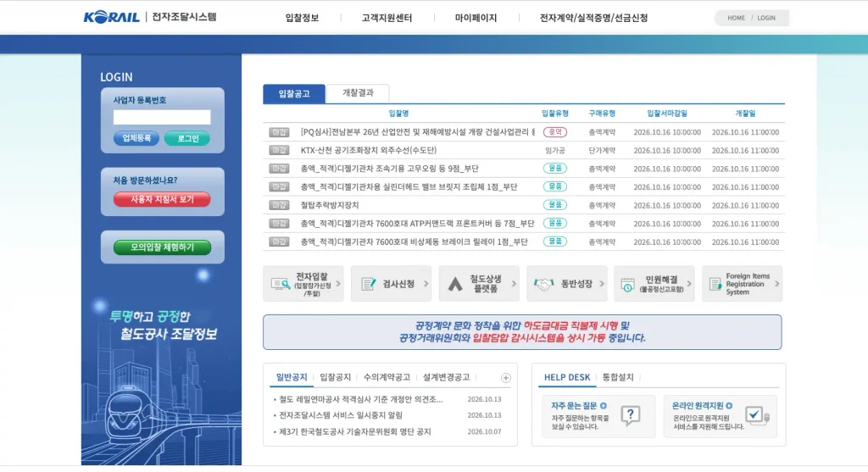This screenshot has height=472, width=868.
Task: Select the 통합설치 tab
Action: tap(618, 377)
